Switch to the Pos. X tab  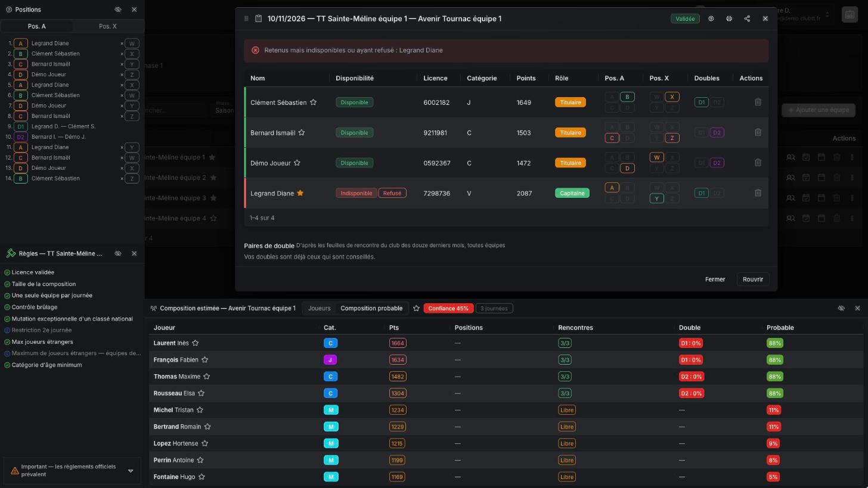tap(108, 26)
